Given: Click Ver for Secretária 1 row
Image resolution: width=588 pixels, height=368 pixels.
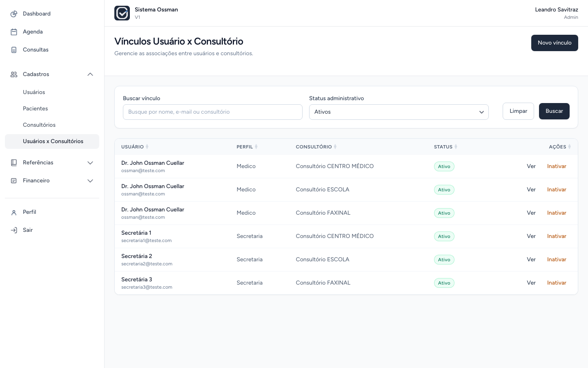Looking at the screenshot, I should [531, 236].
